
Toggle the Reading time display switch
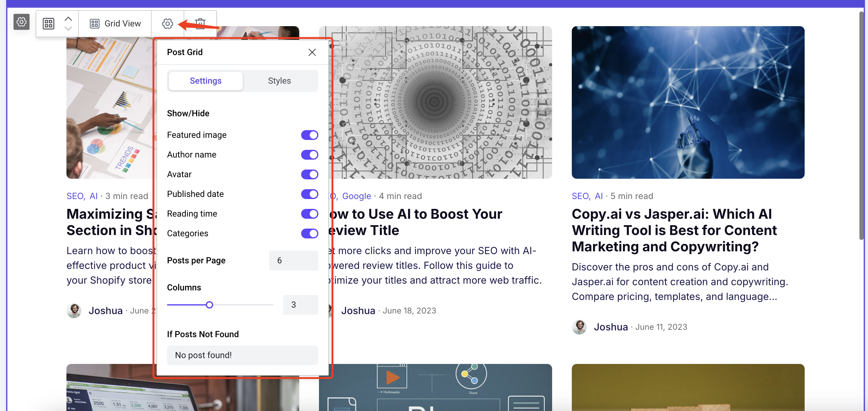tap(309, 213)
